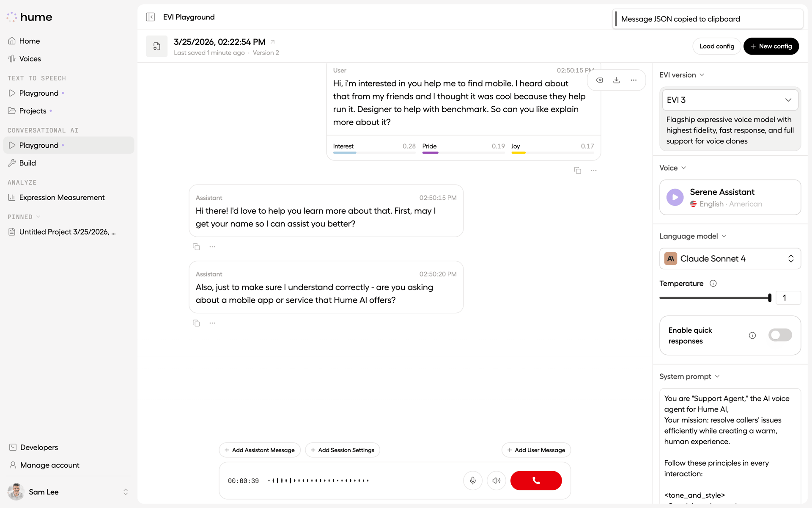
Task: Collapse the sidebar panel icon
Action: pyautogui.click(x=150, y=17)
